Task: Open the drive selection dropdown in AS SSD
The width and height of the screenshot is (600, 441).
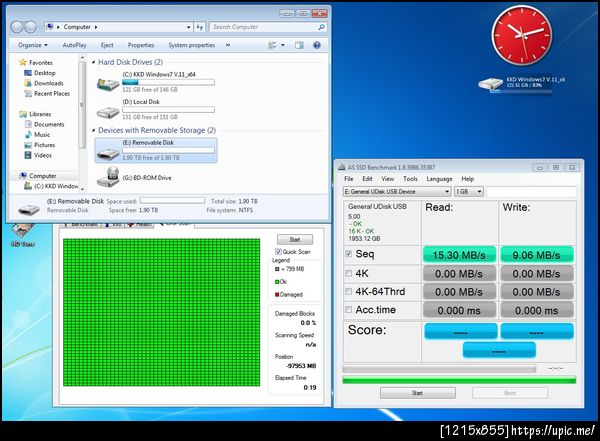Action: [x=397, y=191]
